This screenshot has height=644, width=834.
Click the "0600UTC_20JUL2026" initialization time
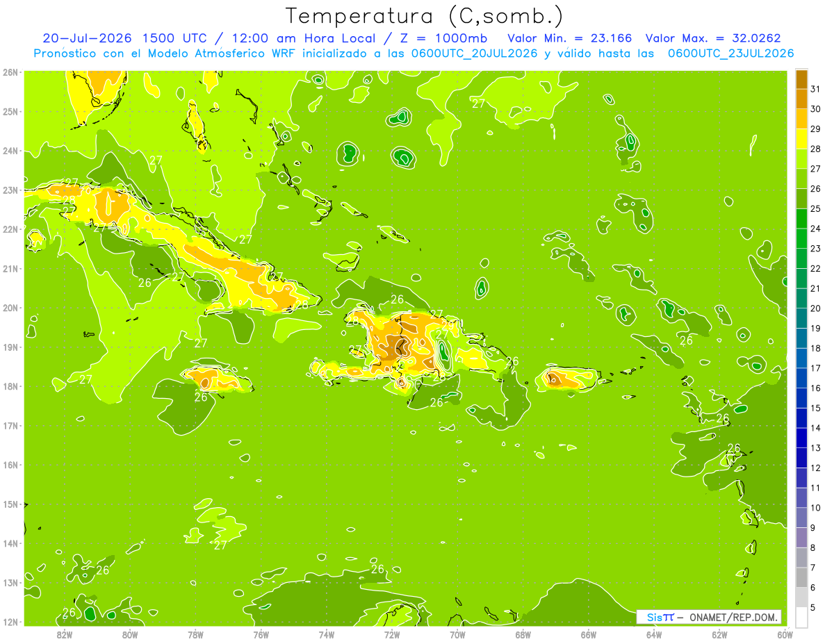pos(474,53)
